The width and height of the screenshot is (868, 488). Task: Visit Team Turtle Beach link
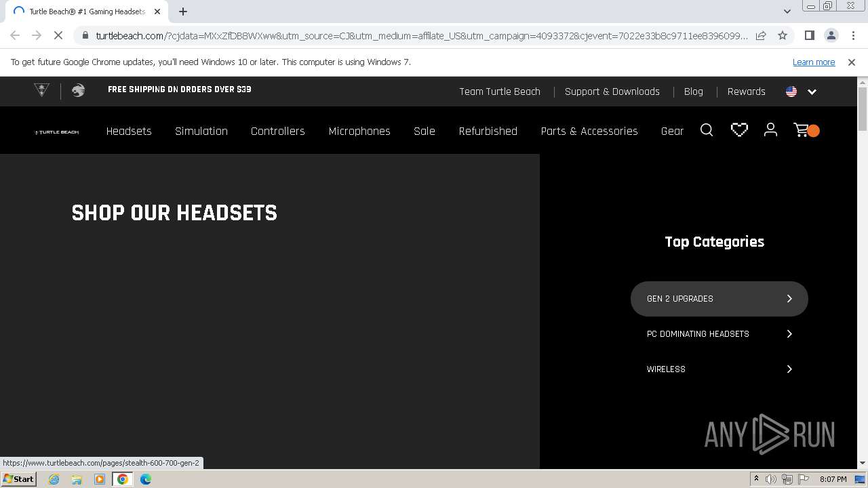(500, 91)
